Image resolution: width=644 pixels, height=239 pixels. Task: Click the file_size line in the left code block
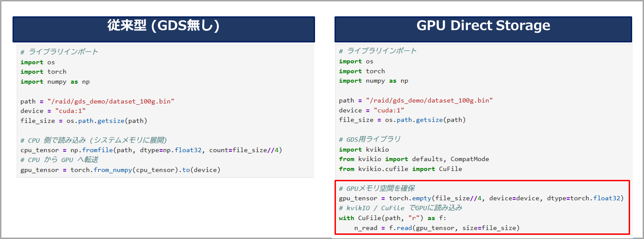click(x=84, y=121)
